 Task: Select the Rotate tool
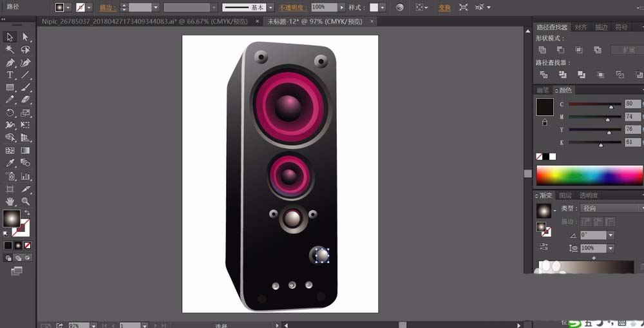[10, 113]
